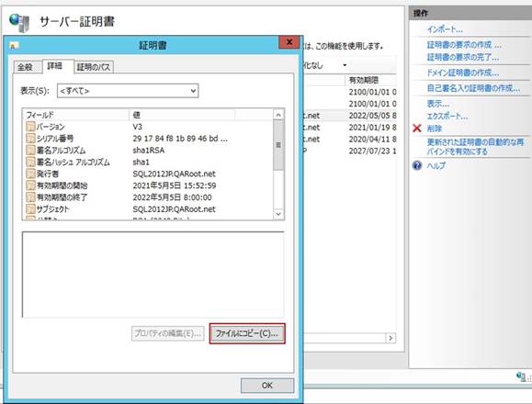Select the 有効期間の終了 field row
This screenshot has width=532, height=404.
pos(148,197)
